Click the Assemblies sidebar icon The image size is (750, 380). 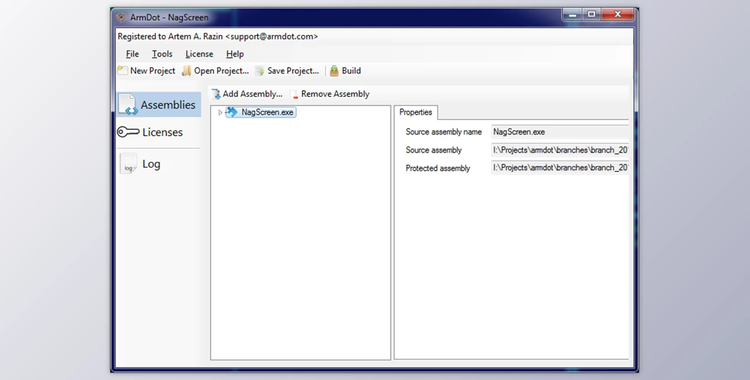pyautogui.click(x=128, y=104)
